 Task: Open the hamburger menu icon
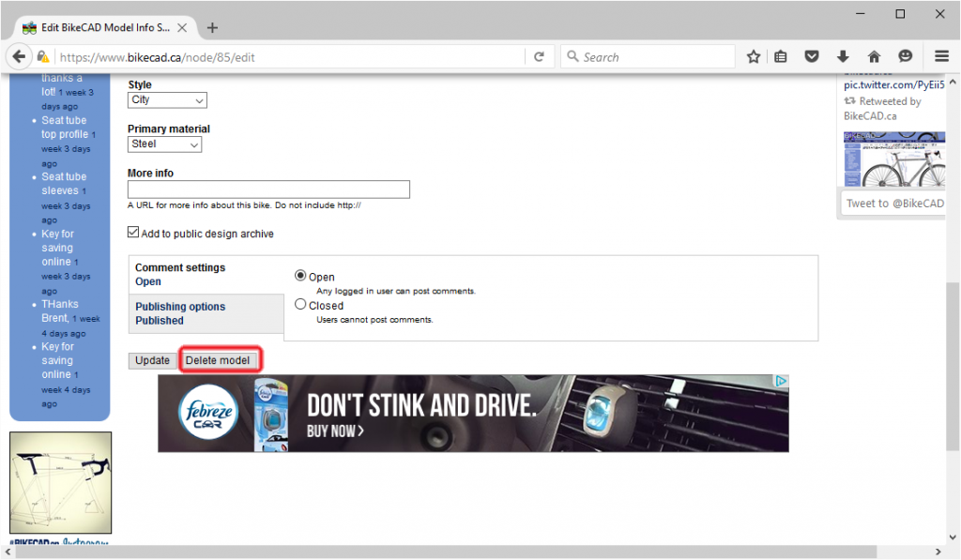click(x=941, y=56)
